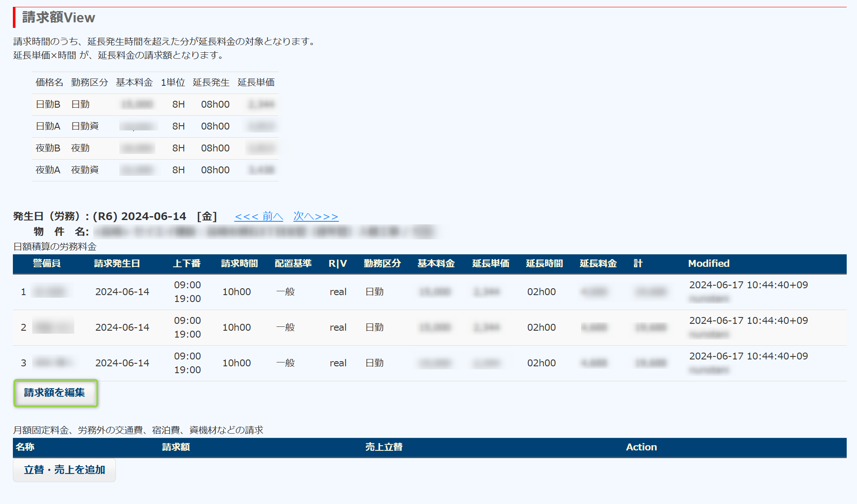857x504 pixels.
Task: Click the 夜勤A price row
Action: tap(48, 170)
